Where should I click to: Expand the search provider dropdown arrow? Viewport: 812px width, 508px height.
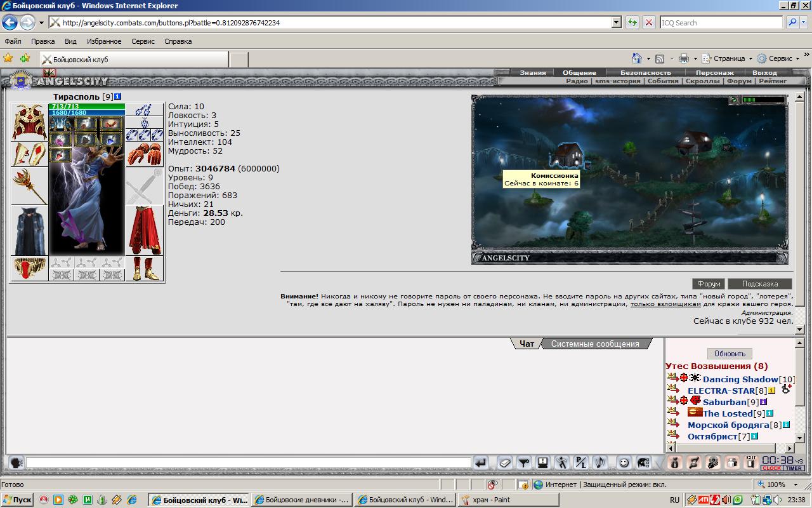pyautogui.click(x=804, y=22)
